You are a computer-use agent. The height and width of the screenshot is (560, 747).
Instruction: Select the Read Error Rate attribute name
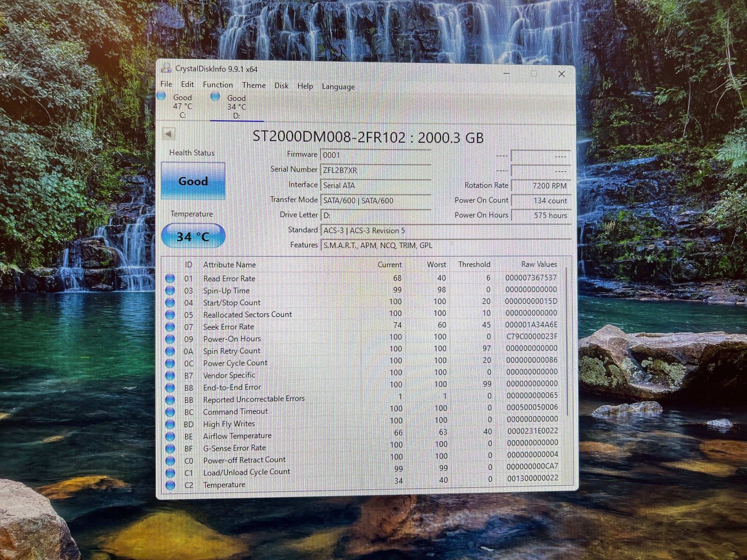(x=229, y=279)
